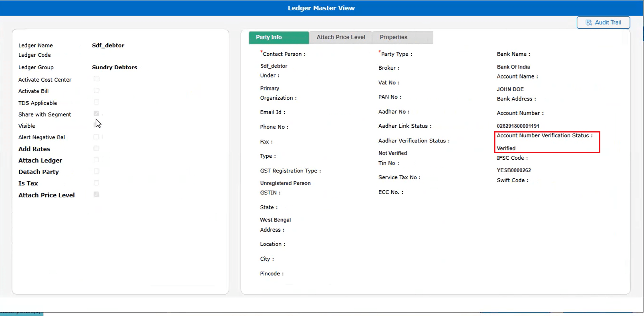The height and width of the screenshot is (317, 644).
Task: Click the Pincode label
Action: pyautogui.click(x=272, y=274)
